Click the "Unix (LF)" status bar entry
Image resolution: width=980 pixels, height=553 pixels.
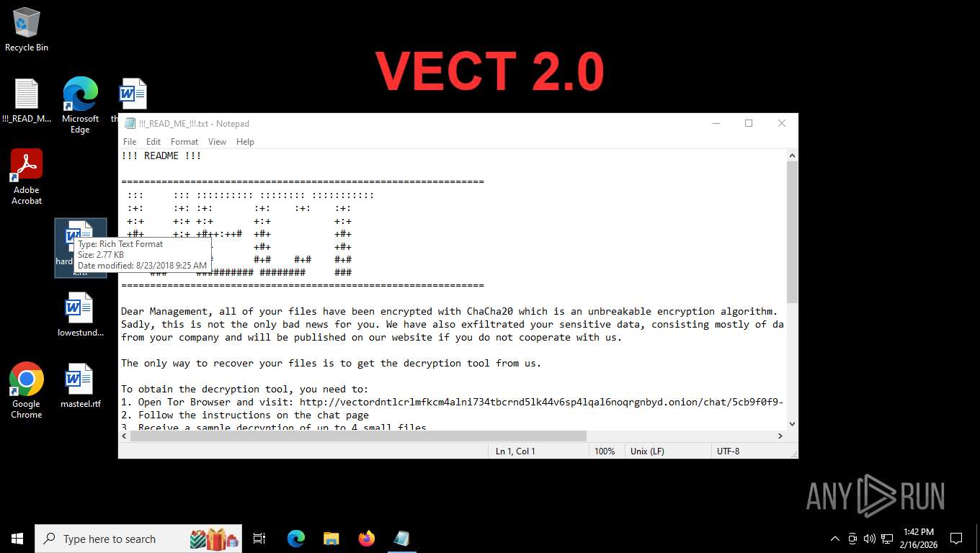pos(647,451)
